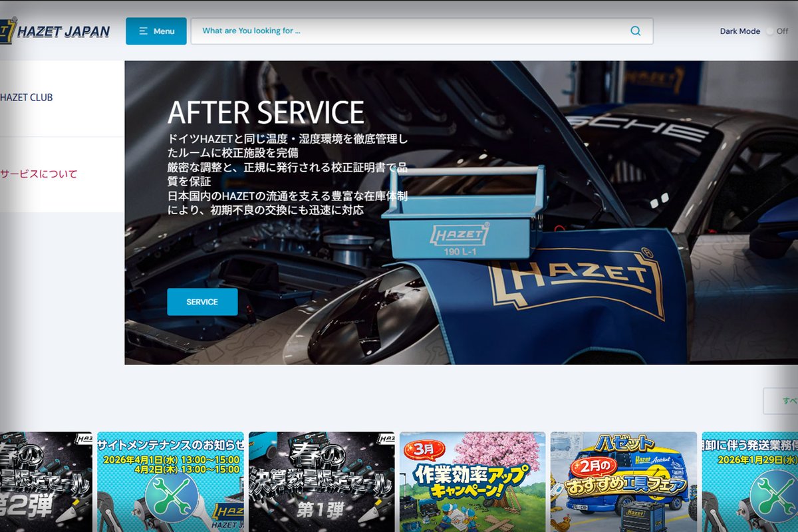Click the hamburger icon inside Menu button
Screen dimensions: 798x532
pos(143,31)
